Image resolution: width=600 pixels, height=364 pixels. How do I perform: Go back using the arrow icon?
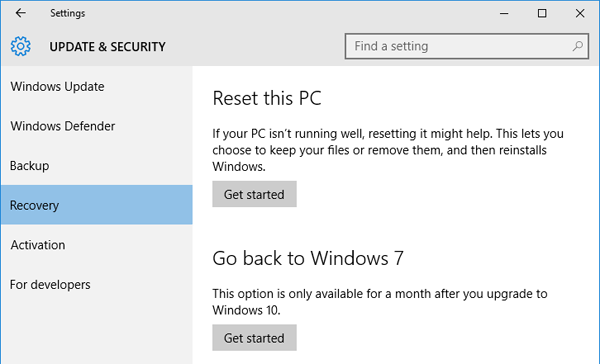click(21, 13)
